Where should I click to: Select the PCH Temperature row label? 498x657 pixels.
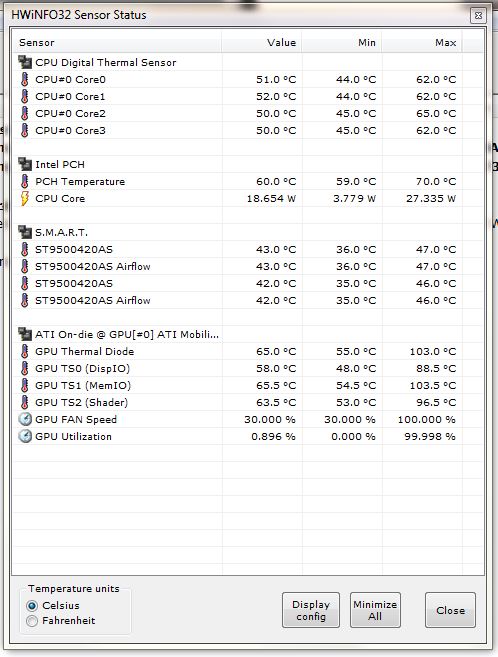coord(80,181)
